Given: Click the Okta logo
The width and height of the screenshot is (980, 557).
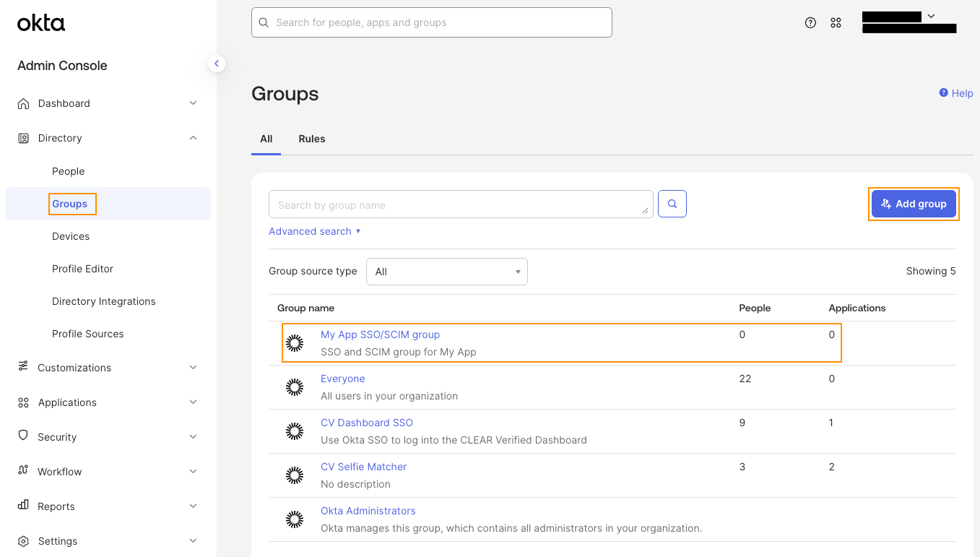Looking at the screenshot, I should [41, 23].
